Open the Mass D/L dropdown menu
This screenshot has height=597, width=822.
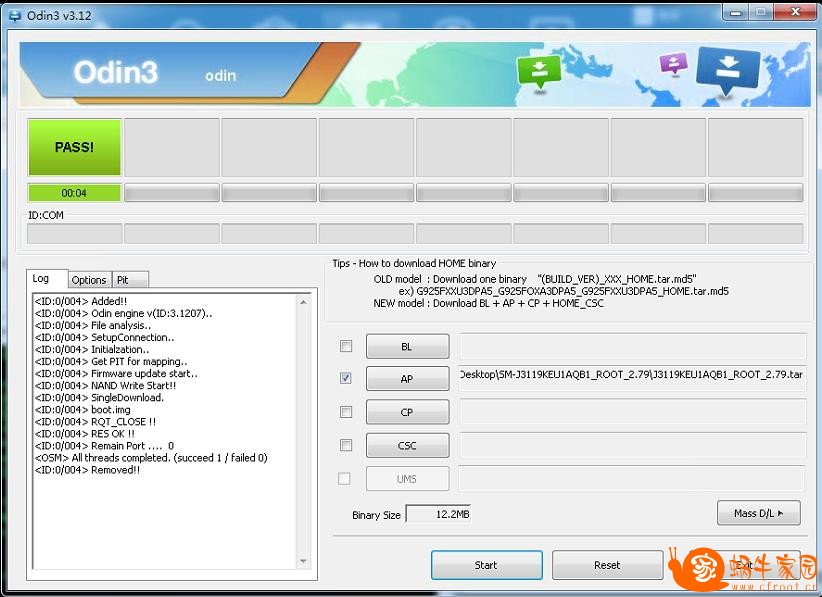(759, 513)
